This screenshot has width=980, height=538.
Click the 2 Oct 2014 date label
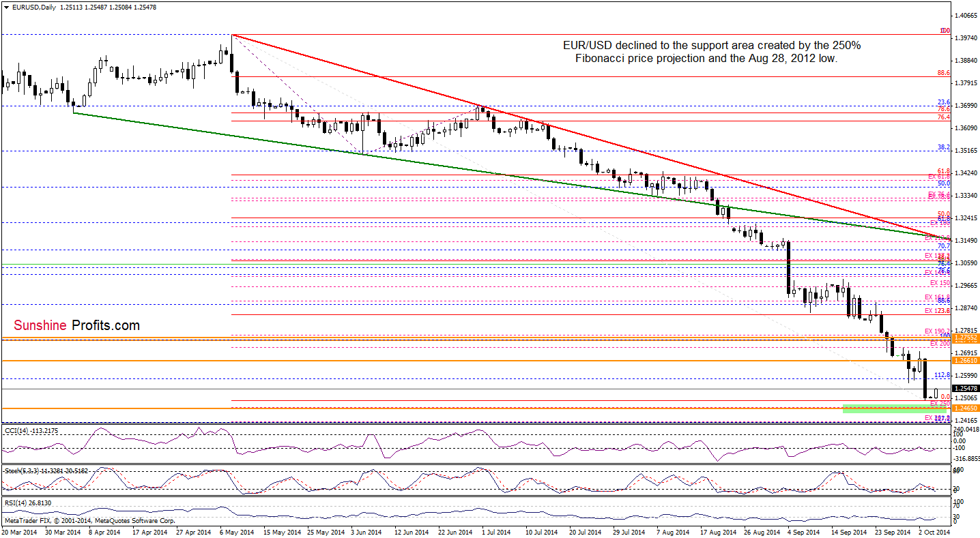(933, 531)
